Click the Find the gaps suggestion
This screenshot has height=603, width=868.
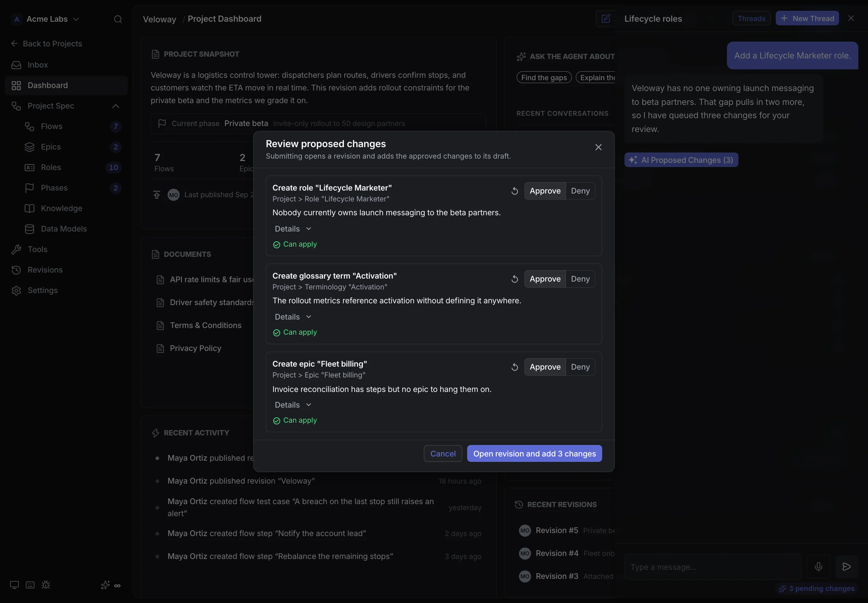coord(544,78)
